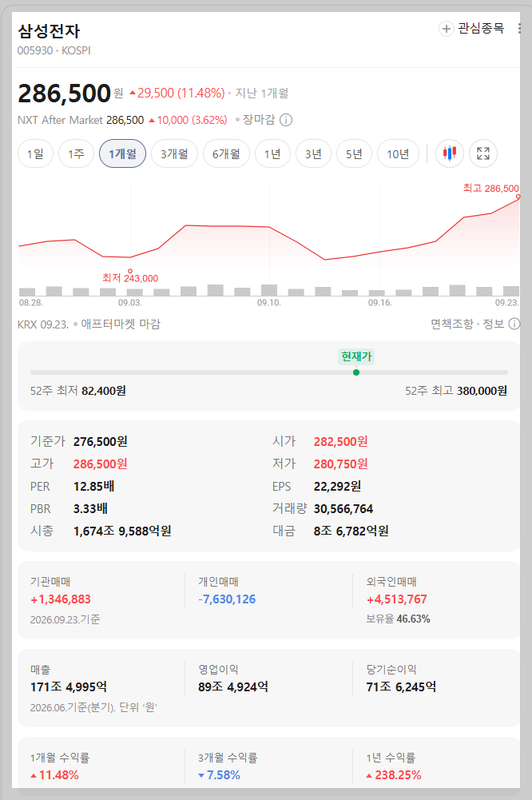Expand the chart to fullscreen
Image resolution: width=532 pixels, height=800 pixels.
pyautogui.click(x=483, y=153)
